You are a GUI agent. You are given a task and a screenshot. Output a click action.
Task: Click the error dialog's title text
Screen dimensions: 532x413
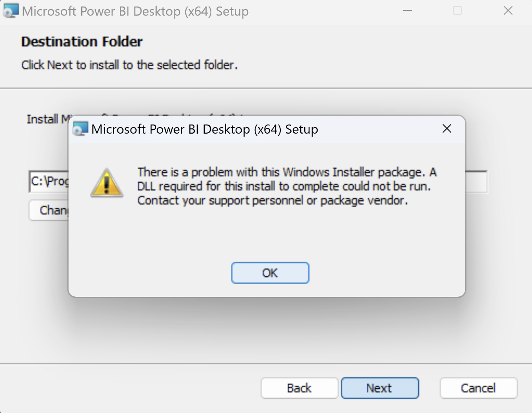coord(204,129)
